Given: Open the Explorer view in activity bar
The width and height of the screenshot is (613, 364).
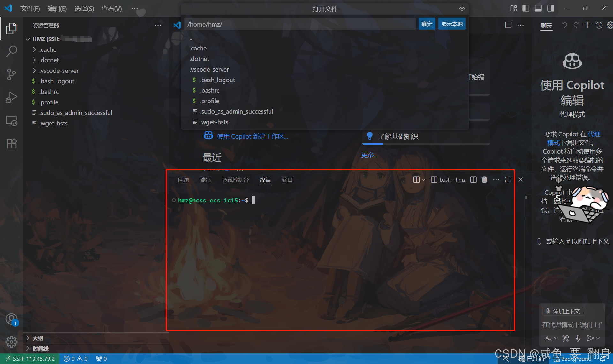Looking at the screenshot, I should coord(11,28).
